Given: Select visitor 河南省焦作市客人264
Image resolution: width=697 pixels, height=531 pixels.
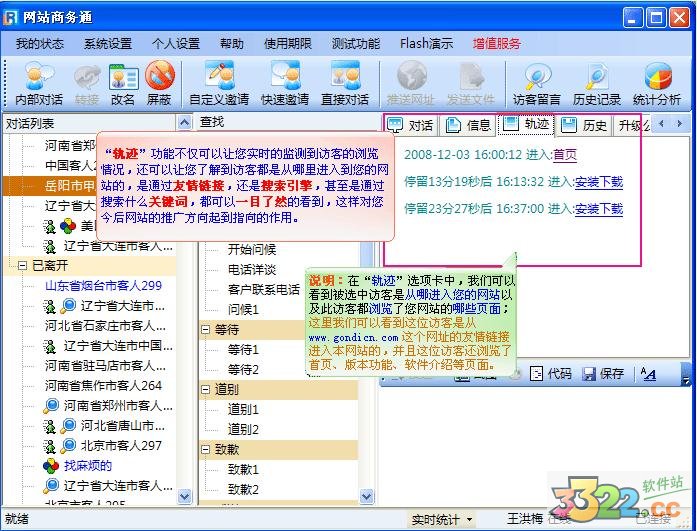Looking at the screenshot, I should point(104,385).
